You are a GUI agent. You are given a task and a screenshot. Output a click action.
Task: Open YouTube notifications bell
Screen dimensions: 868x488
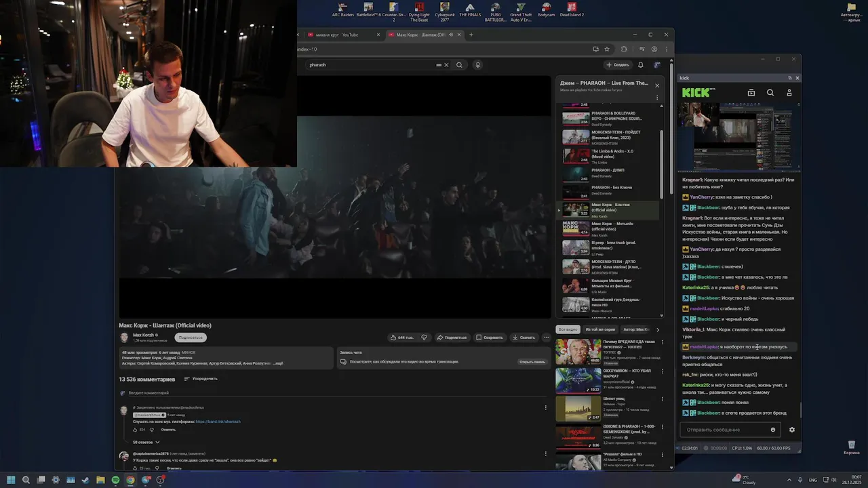[640, 65]
